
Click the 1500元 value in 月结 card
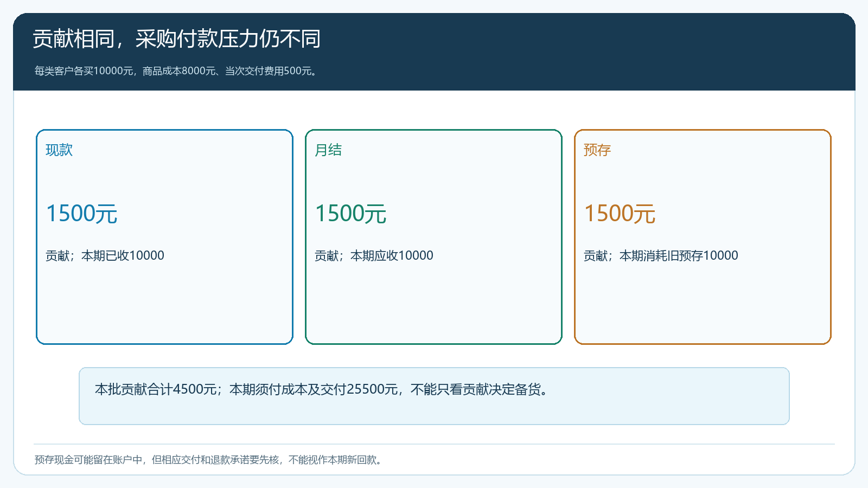350,214
